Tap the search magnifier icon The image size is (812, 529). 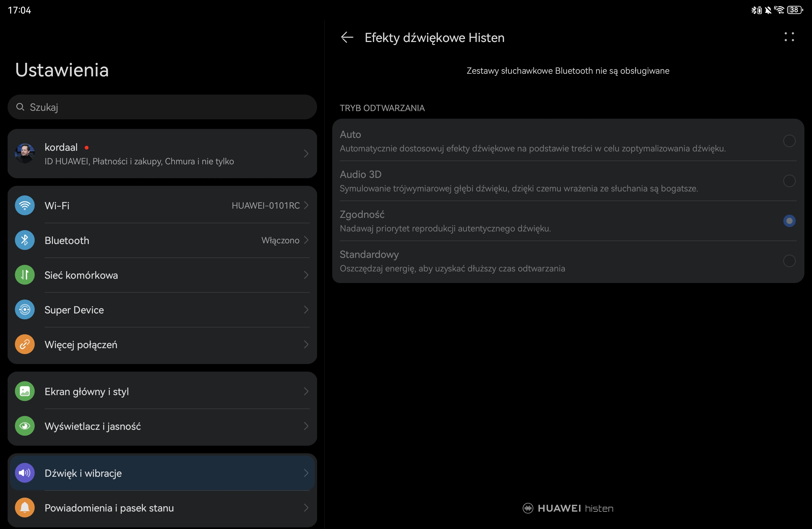20,107
